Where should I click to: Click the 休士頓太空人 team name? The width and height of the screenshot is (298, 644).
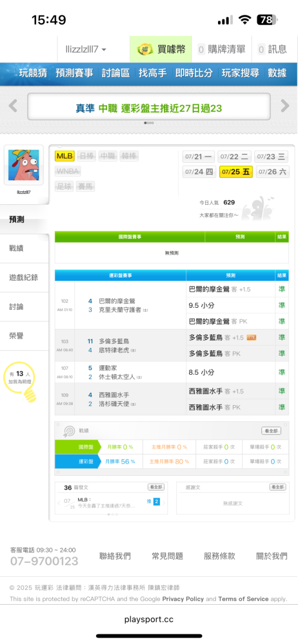(x=117, y=377)
